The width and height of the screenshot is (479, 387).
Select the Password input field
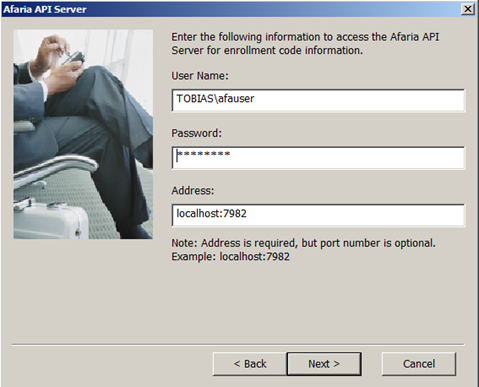pos(318,158)
